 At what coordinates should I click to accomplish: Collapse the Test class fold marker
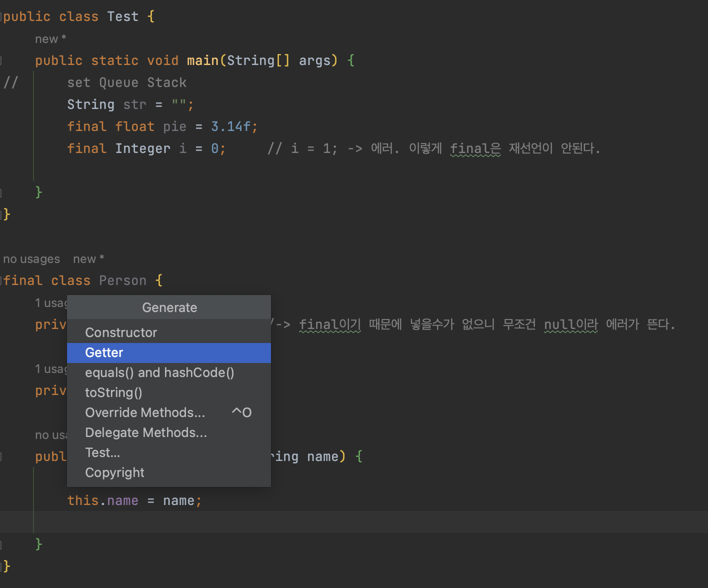(x=1, y=16)
